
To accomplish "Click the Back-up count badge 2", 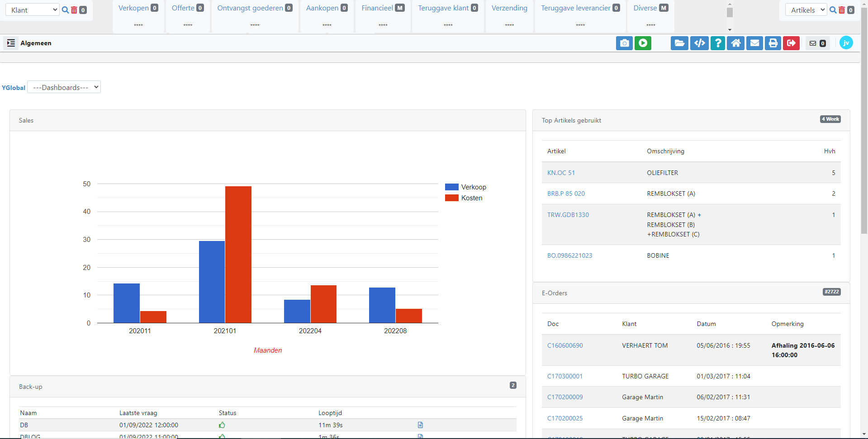I will click(513, 385).
